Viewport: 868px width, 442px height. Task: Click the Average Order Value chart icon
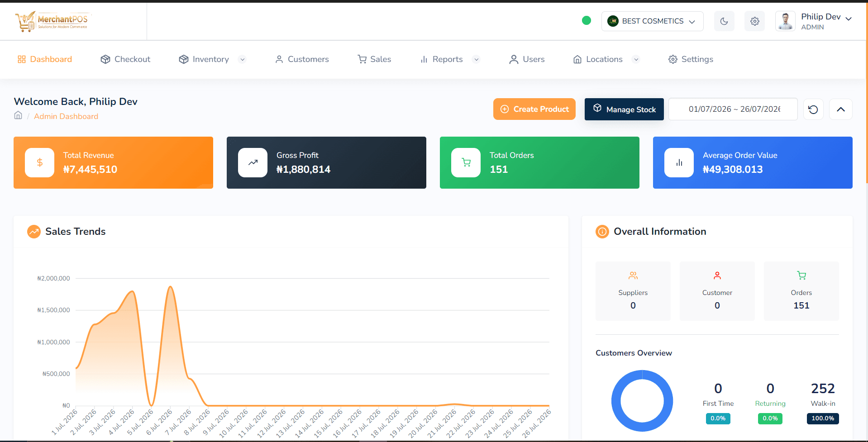(x=679, y=162)
